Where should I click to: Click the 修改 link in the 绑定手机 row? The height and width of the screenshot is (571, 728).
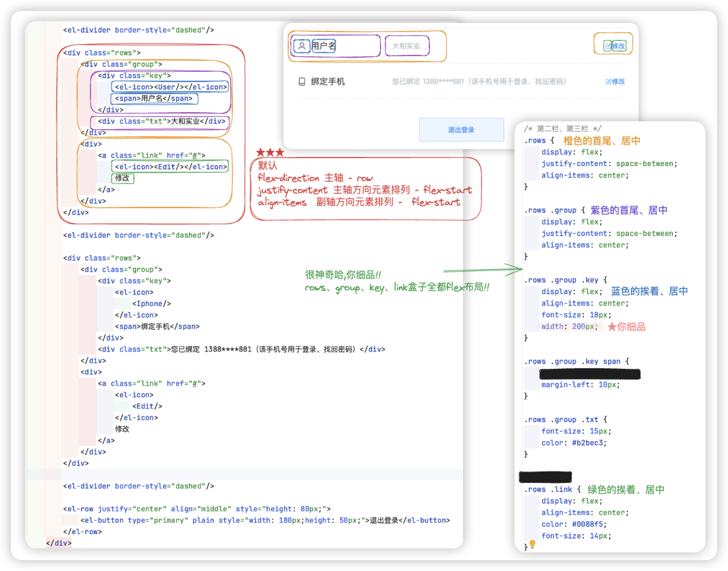[x=618, y=81]
